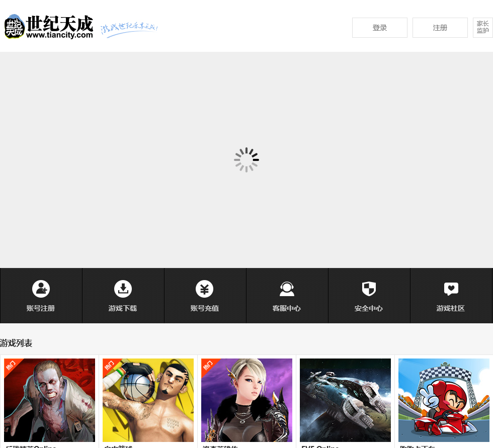
Task: Open the blonde woman game thumbnail
Action: pyautogui.click(x=247, y=400)
